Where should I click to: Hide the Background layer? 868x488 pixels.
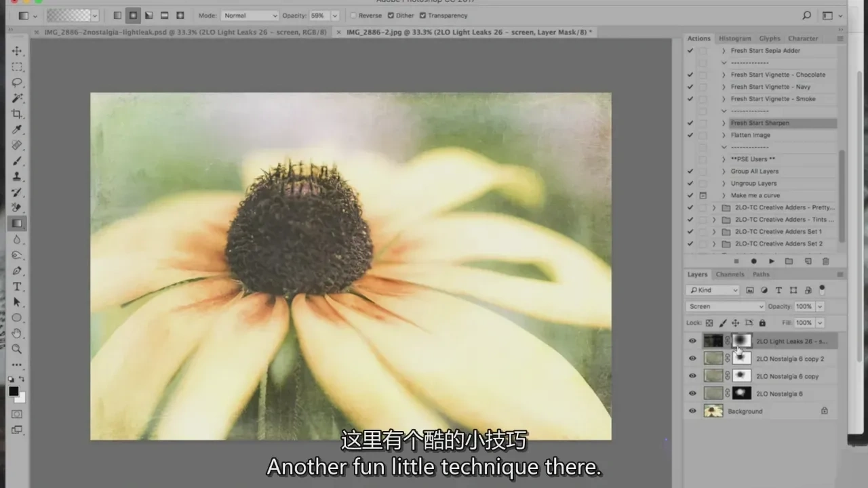pos(692,411)
